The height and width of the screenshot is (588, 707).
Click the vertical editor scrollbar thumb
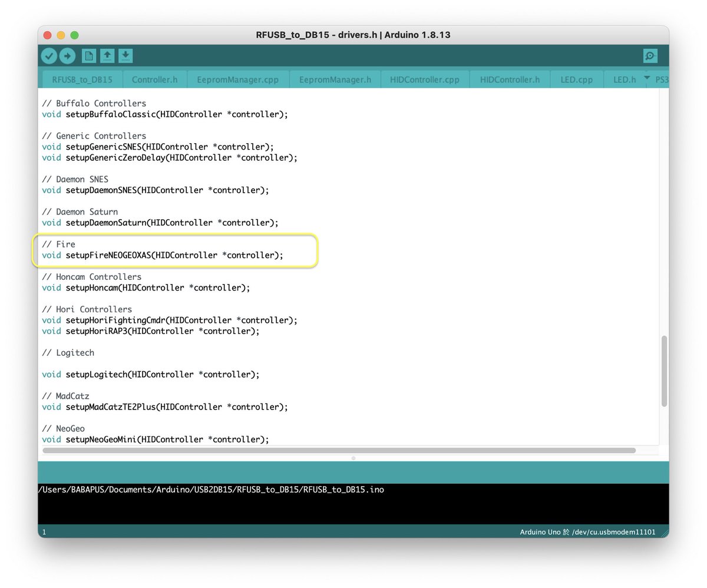[x=664, y=371]
